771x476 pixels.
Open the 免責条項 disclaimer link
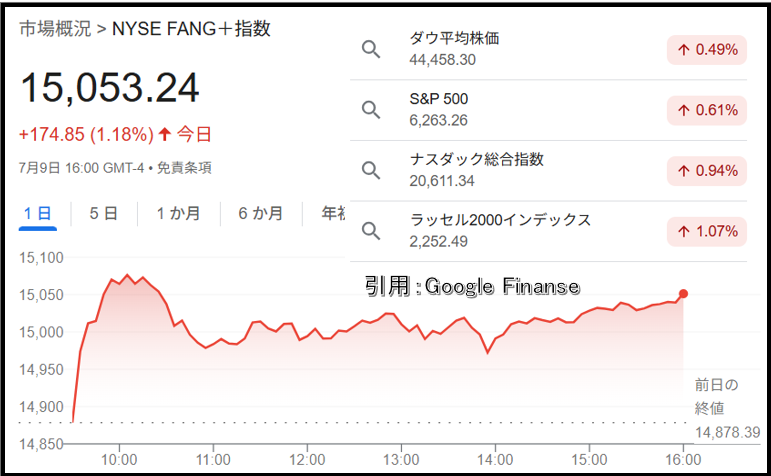coord(184,168)
